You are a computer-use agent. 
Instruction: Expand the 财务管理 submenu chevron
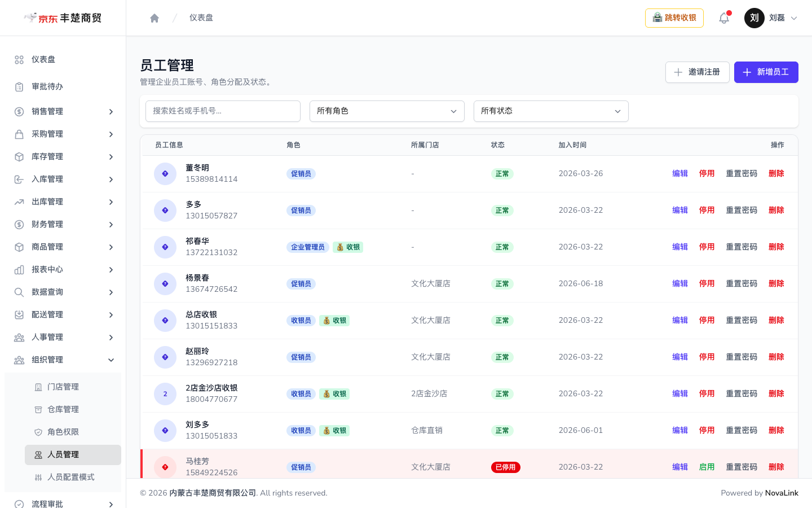[111, 225]
